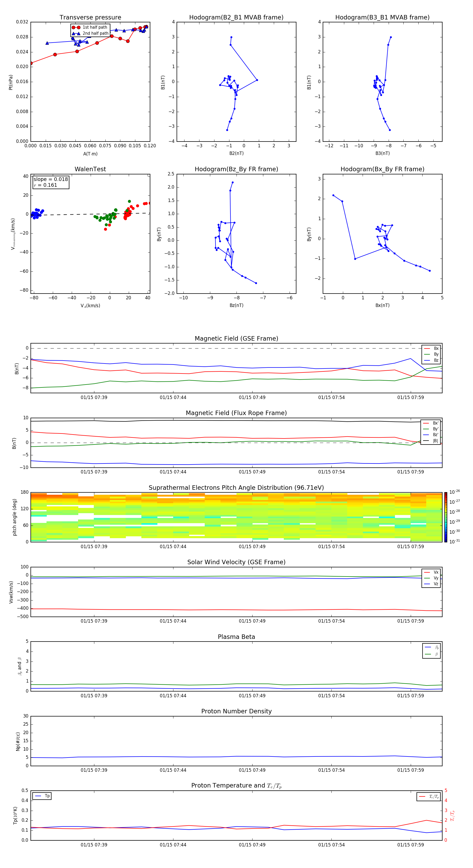
Task: Click the 'Hodogram(B2_B1 MVAB frame)' title
Action: 236,18
